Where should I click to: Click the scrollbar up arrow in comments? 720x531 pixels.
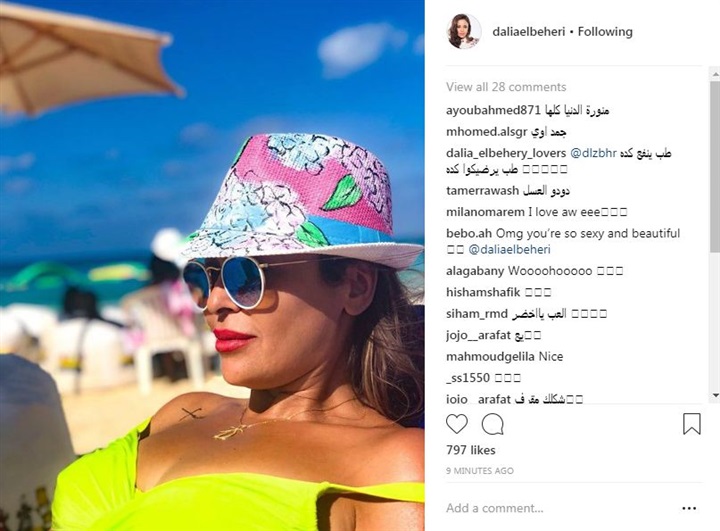715,73
